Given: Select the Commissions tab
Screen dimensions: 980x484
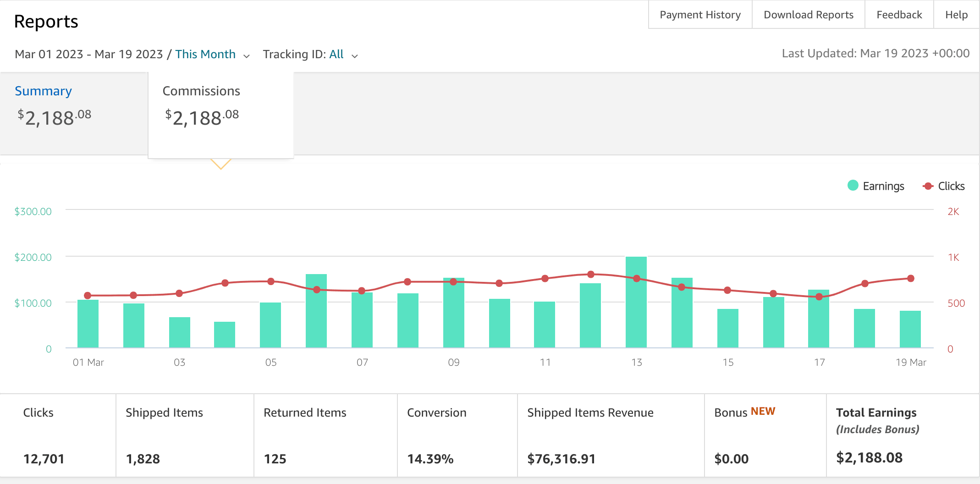Looking at the screenshot, I should tap(201, 91).
